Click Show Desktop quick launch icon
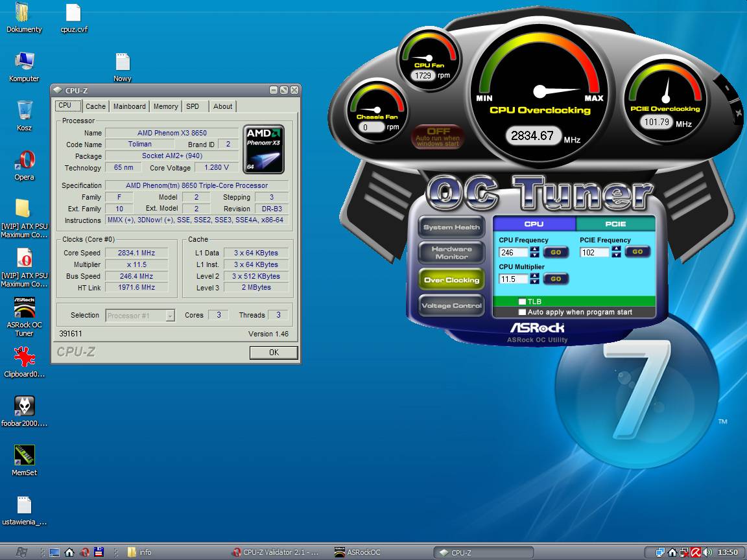 (x=54, y=552)
